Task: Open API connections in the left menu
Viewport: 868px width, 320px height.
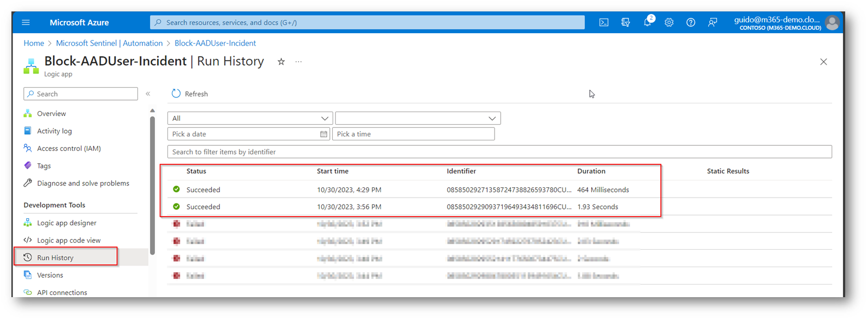Action: (x=62, y=292)
